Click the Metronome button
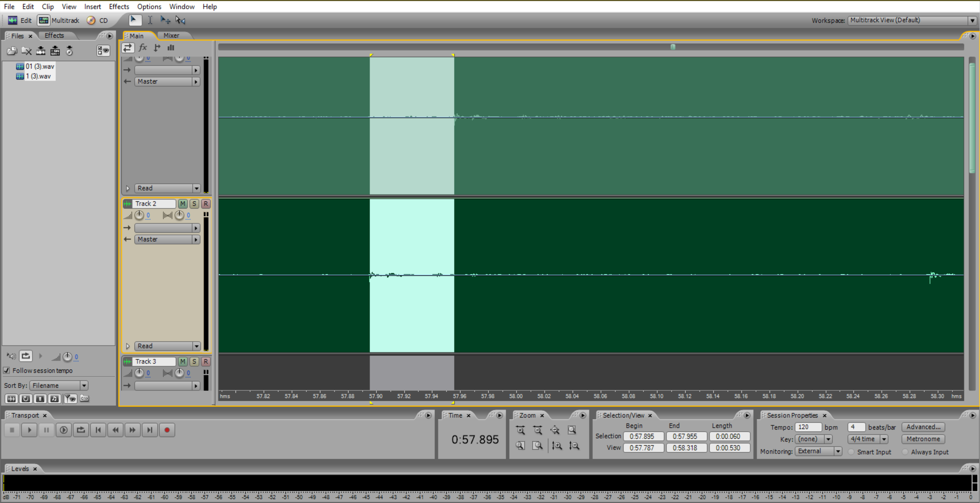 pyautogui.click(x=923, y=439)
